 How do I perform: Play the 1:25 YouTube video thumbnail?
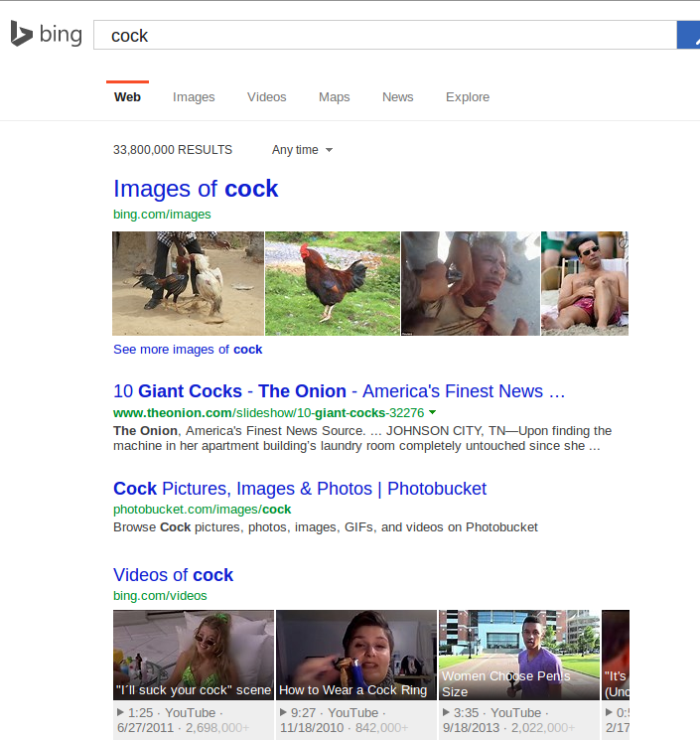pos(193,656)
